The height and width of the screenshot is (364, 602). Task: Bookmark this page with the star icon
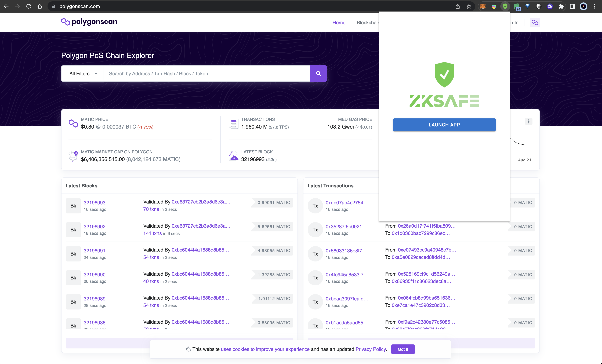pos(469,6)
